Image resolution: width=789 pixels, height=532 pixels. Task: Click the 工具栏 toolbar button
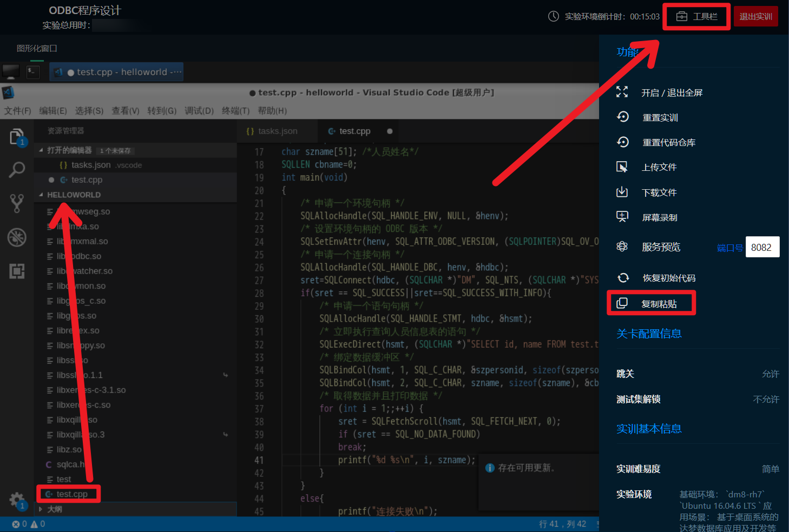click(697, 17)
